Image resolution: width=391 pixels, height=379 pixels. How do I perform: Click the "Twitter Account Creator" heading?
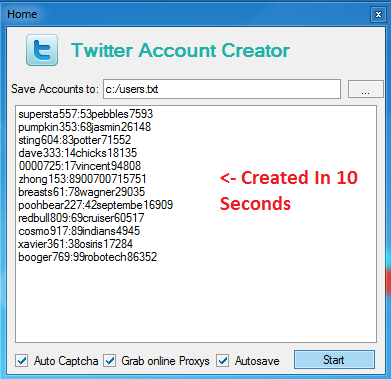180,51
